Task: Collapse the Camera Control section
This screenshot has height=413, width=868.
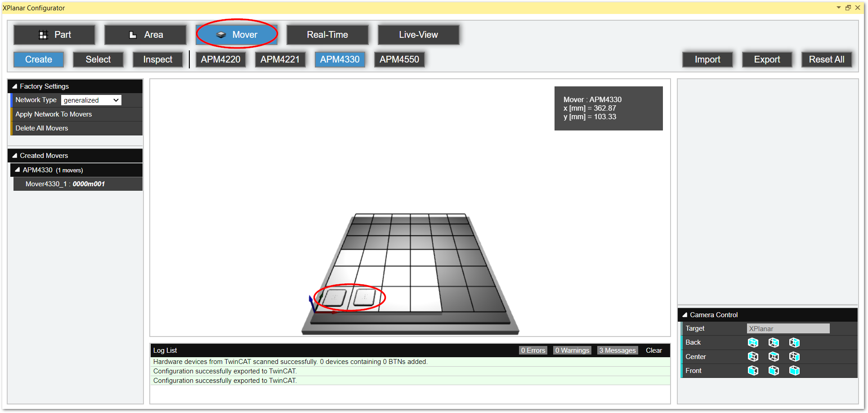Action: pyautogui.click(x=685, y=315)
